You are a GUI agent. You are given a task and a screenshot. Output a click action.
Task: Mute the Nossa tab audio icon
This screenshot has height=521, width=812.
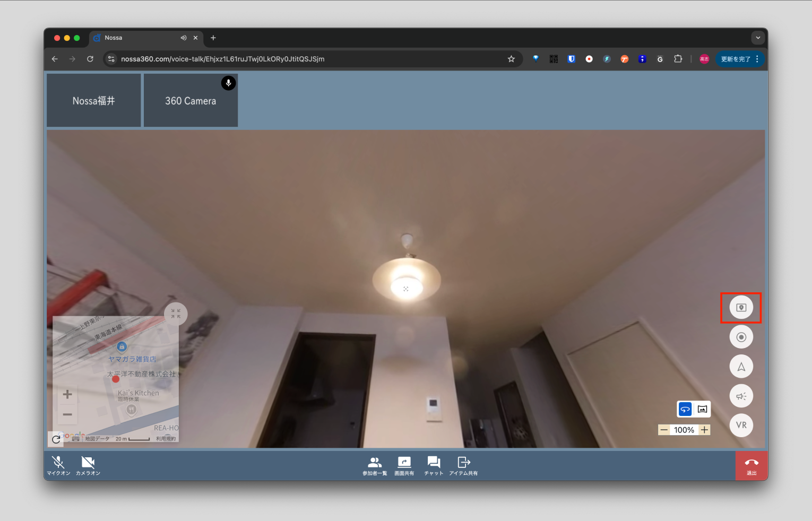[184, 38]
